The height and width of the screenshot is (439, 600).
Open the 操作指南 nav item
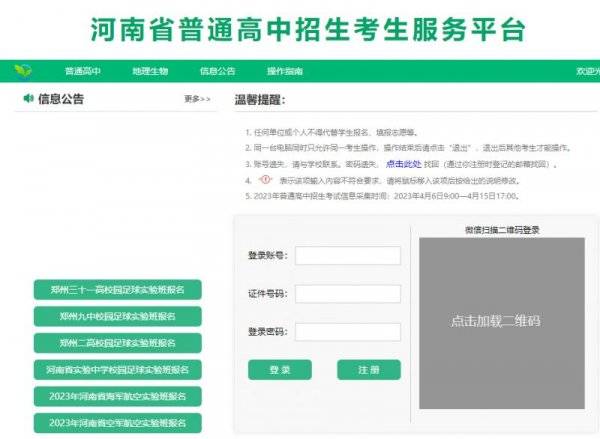point(285,71)
